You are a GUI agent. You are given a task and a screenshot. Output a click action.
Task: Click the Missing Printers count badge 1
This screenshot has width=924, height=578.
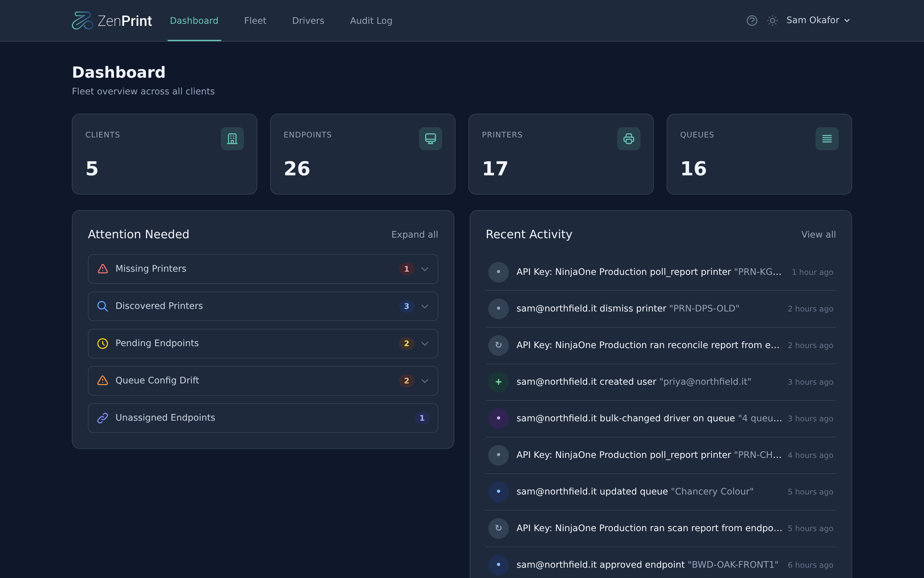(x=406, y=269)
